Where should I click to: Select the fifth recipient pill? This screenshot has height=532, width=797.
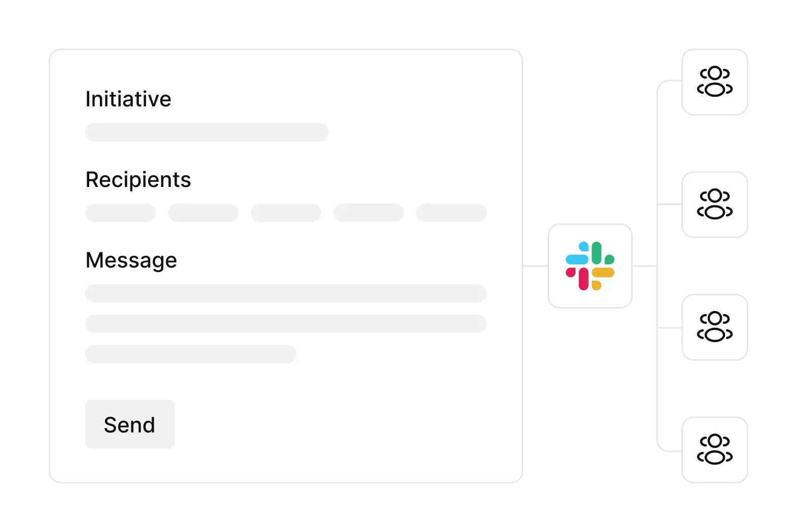click(451, 213)
